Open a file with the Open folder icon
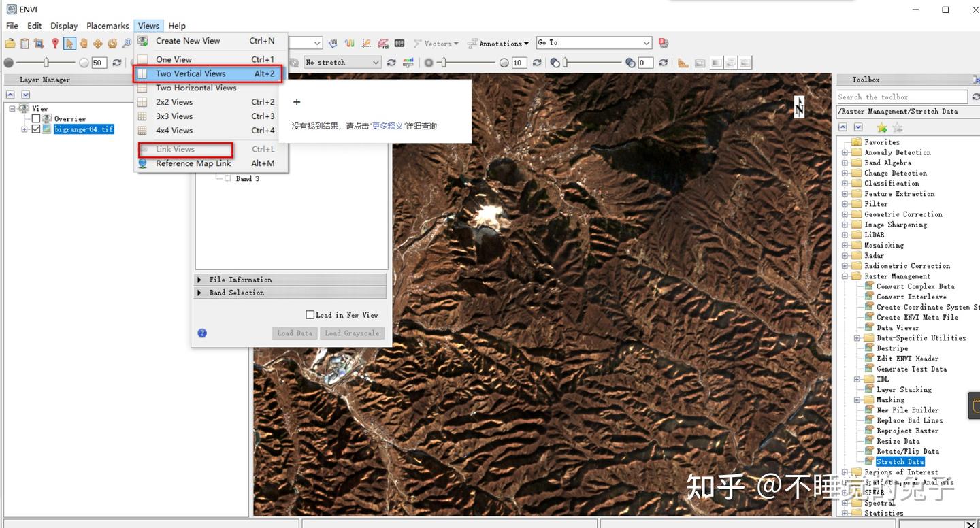Screen dimensions: 980x528 tap(10, 43)
